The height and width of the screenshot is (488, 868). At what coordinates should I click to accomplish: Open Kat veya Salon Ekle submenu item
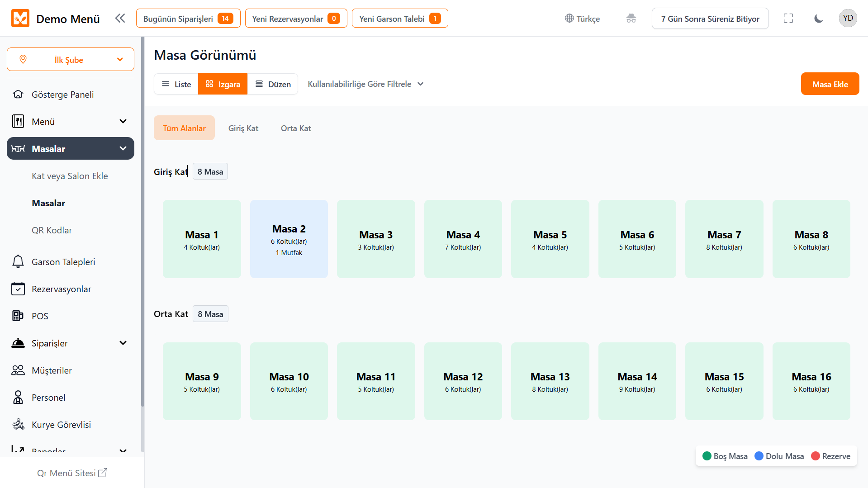point(70,176)
